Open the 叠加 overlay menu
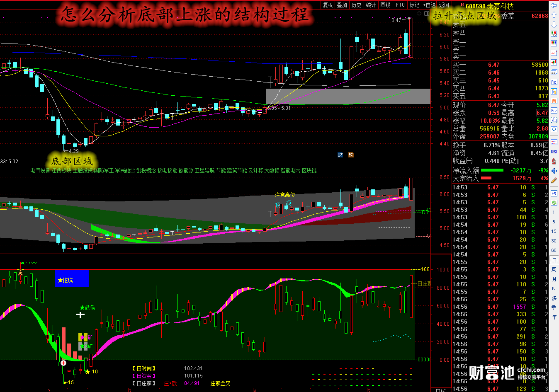 point(342,5)
